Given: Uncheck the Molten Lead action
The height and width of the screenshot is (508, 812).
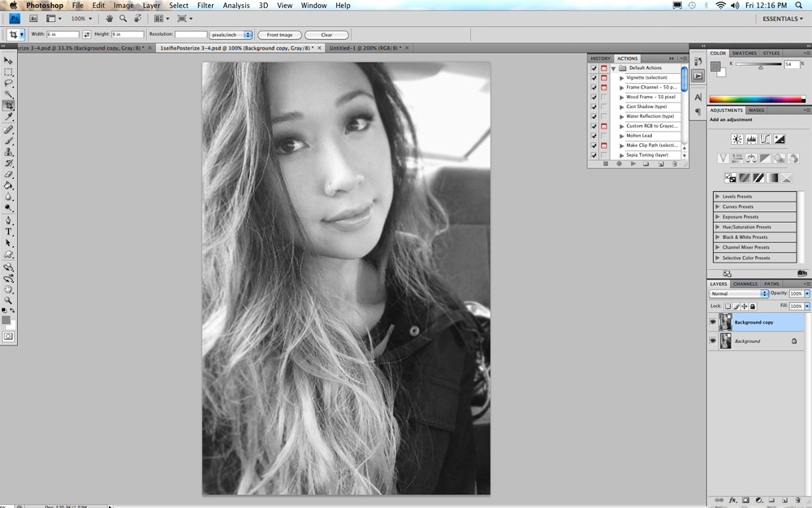Looking at the screenshot, I should click(594, 136).
